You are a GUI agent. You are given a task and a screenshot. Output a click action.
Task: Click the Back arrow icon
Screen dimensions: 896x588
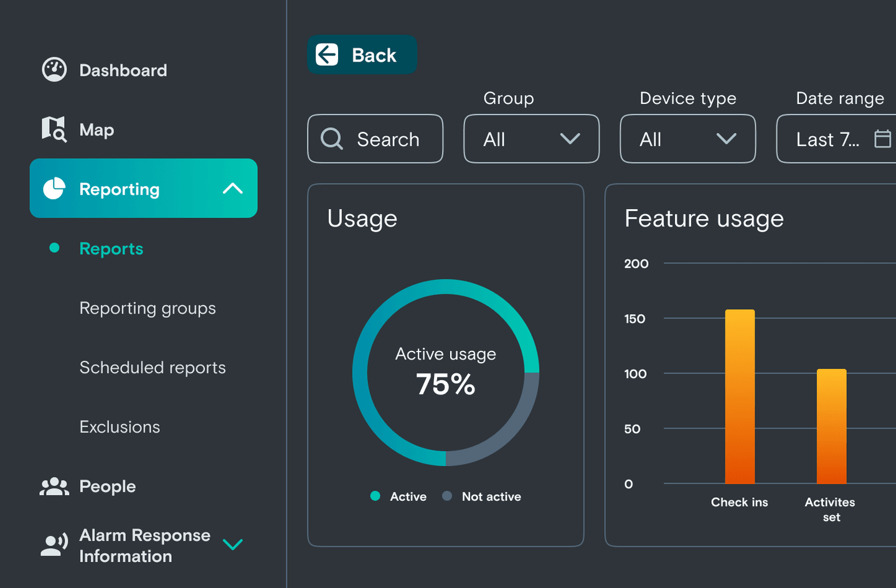click(327, 55)
